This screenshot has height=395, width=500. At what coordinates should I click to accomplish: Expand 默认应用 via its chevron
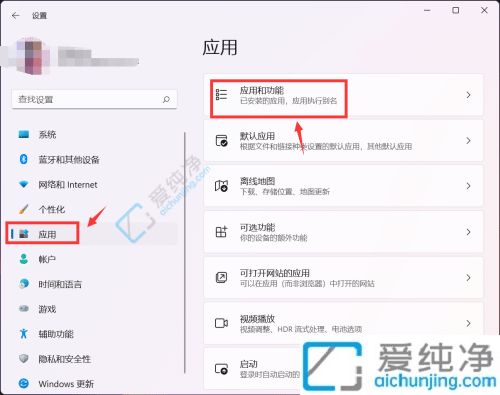coord(468,141)
